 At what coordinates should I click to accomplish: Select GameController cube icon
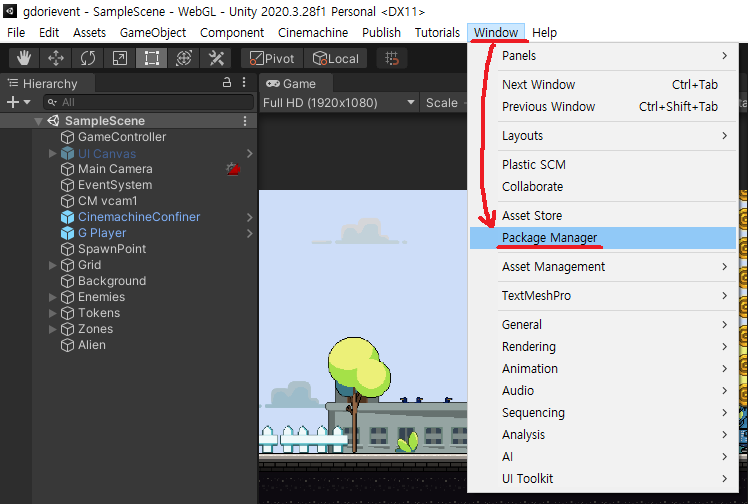(x=67, y=137)
